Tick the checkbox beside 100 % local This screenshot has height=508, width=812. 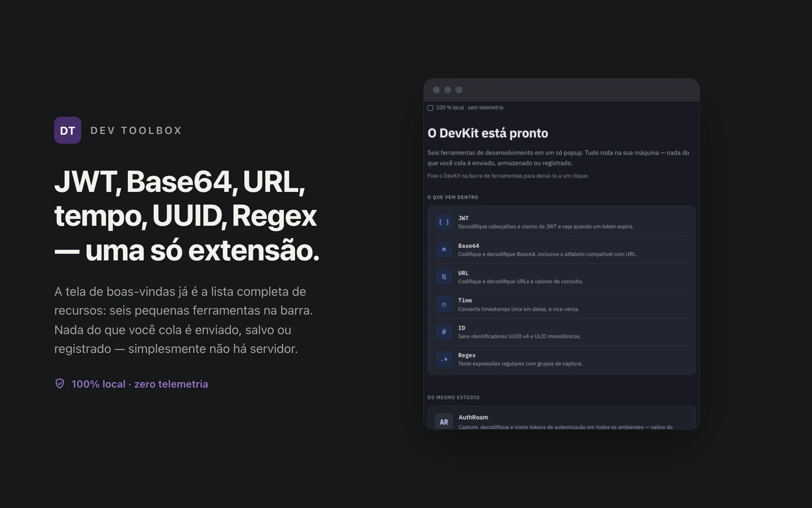pyautogui.click(x=430, y=108)
